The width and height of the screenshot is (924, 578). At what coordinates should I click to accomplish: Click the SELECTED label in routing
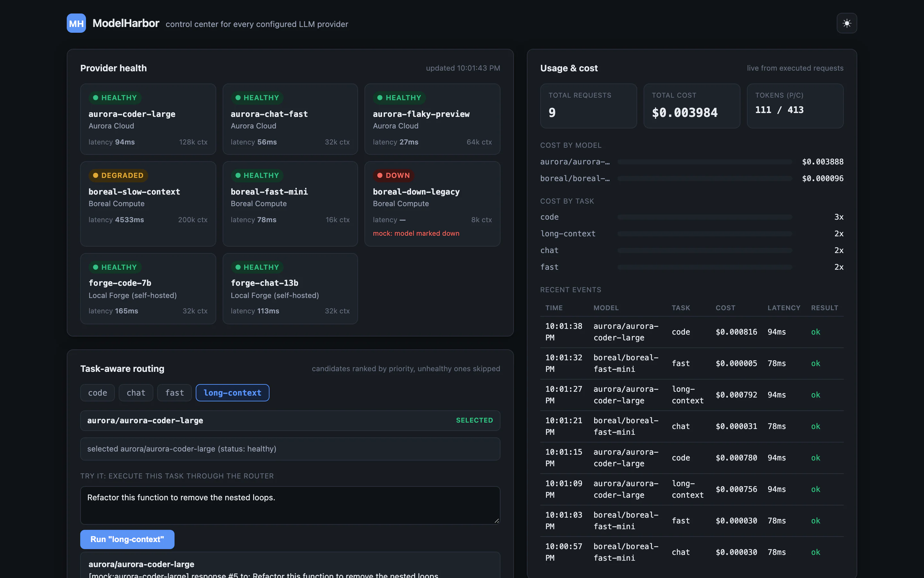point(474,420)
